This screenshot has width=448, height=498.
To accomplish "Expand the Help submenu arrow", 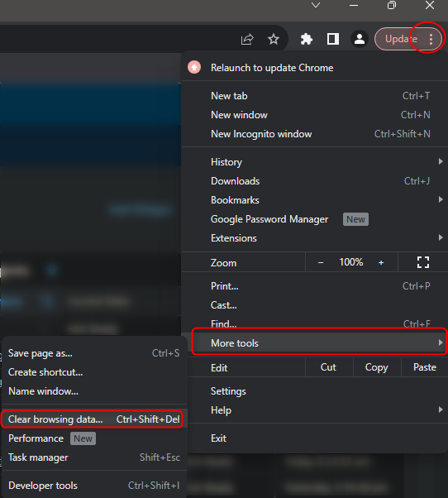I will tap(441, 409).
